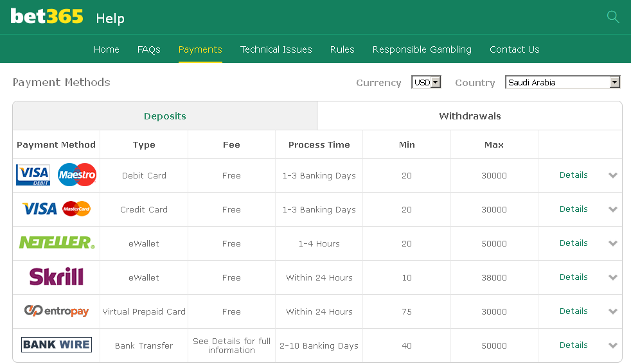Click the entropay logo
The image size is (631, 364).
point(57,311)
